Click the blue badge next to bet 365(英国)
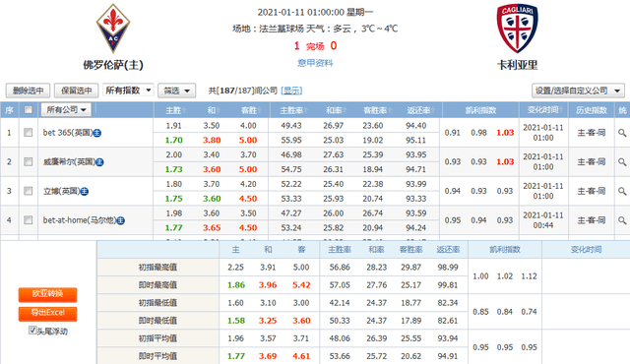 (97, 133)
